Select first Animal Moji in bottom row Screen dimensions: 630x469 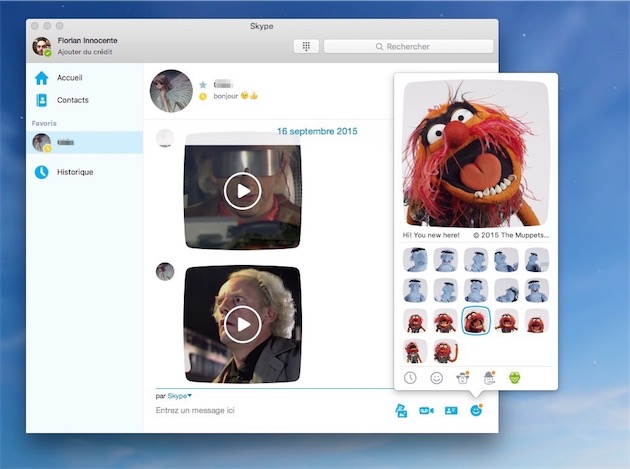[415, 351]
